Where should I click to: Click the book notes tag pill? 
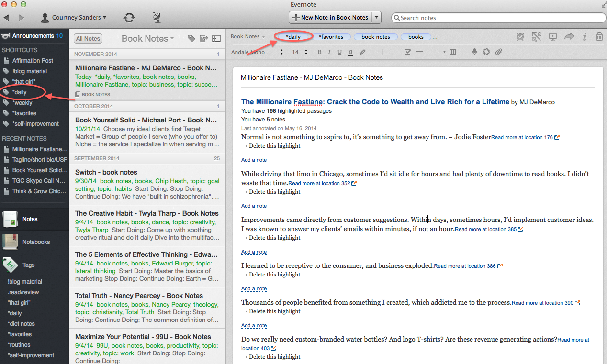point(376,37)
